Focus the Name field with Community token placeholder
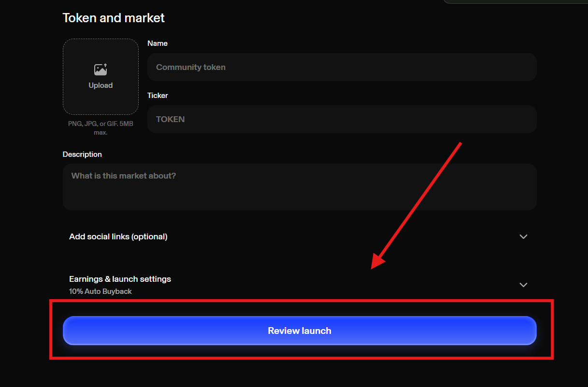588x387 pixels. point(342,67)
